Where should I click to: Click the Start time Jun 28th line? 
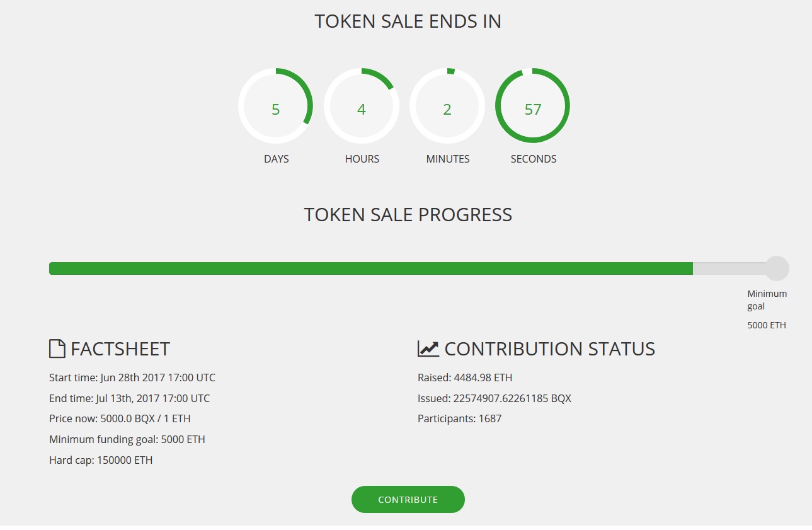click(132, 378)
